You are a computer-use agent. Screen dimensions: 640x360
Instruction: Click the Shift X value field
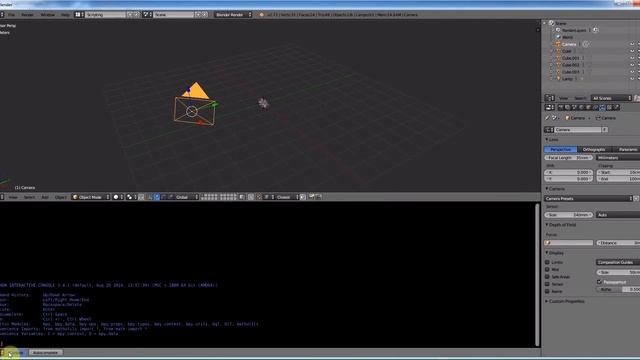[x=569, y=173]
